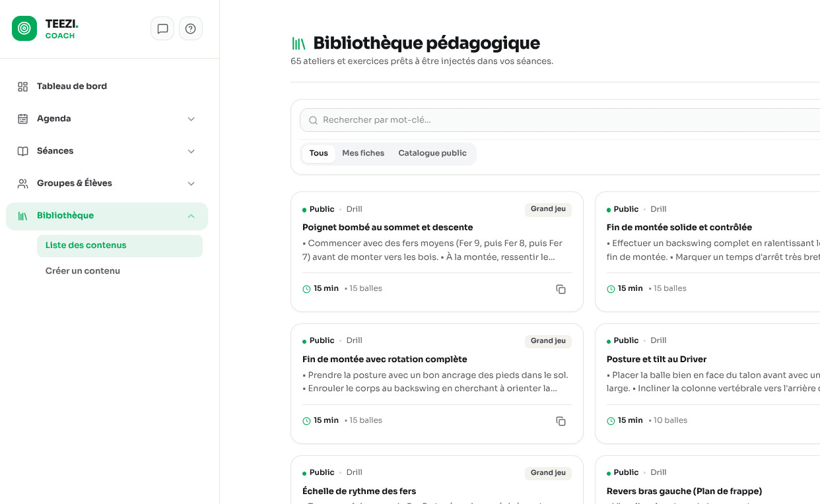Screen dimensions: 820x504
Task: Switch to Mes fiches tab
Action: point(363,153)
